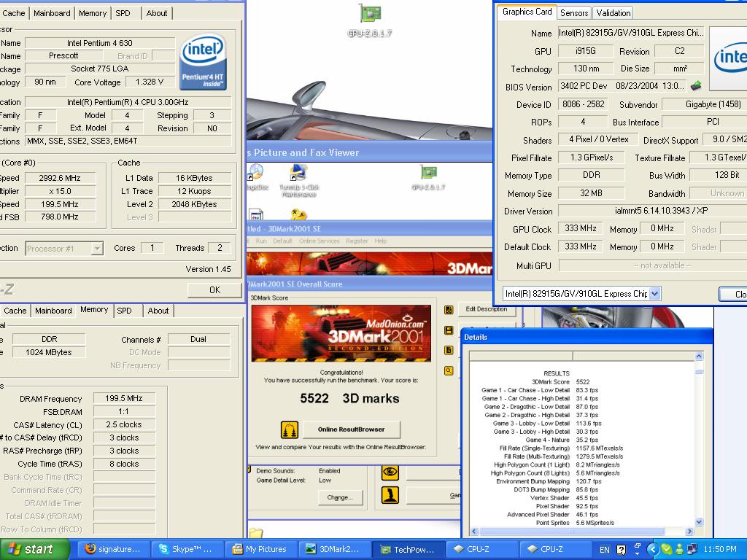Click the taskbar clock showing 11:50 PM
This screenshot has height=560, width=747.
pos(720,550)
